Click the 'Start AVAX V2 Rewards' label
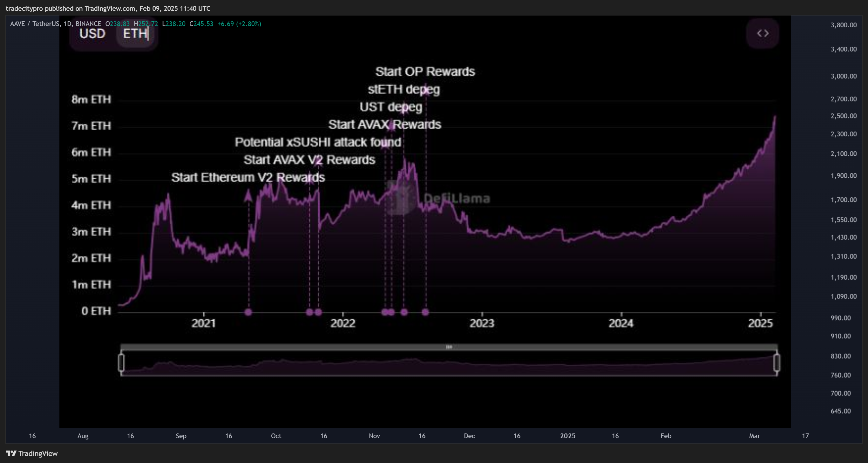This screenshot has height=463, width=868. 309,160
